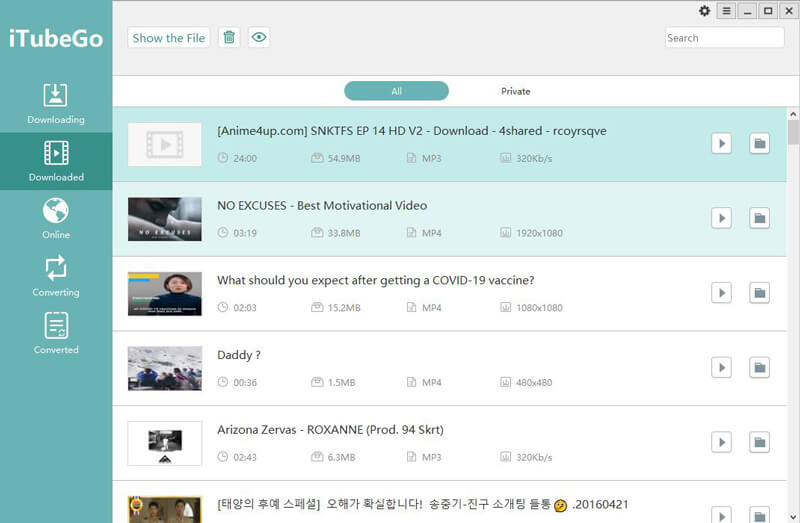Screen dimensions: 800x523
Task: Open folder for Korean-titled 20160421 video
Action: click(759, 514)
